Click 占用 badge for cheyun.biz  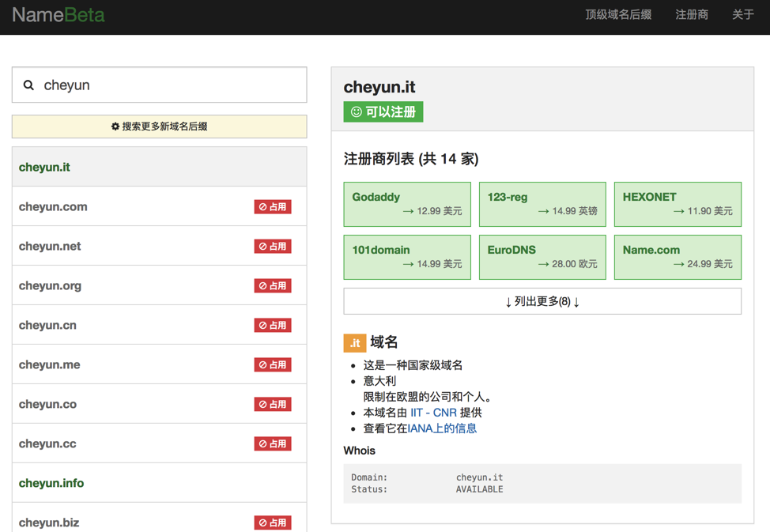point(273,523)
